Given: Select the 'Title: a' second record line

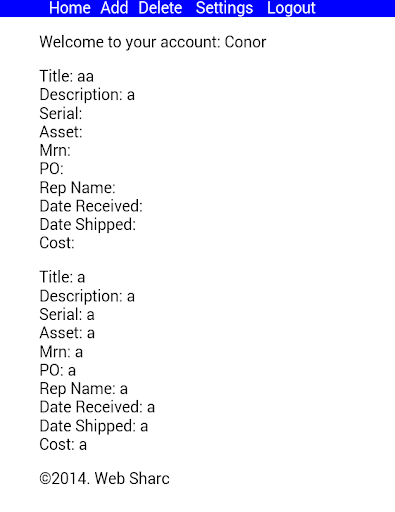Looking at the screenshot, I should [x=62, y=277].
